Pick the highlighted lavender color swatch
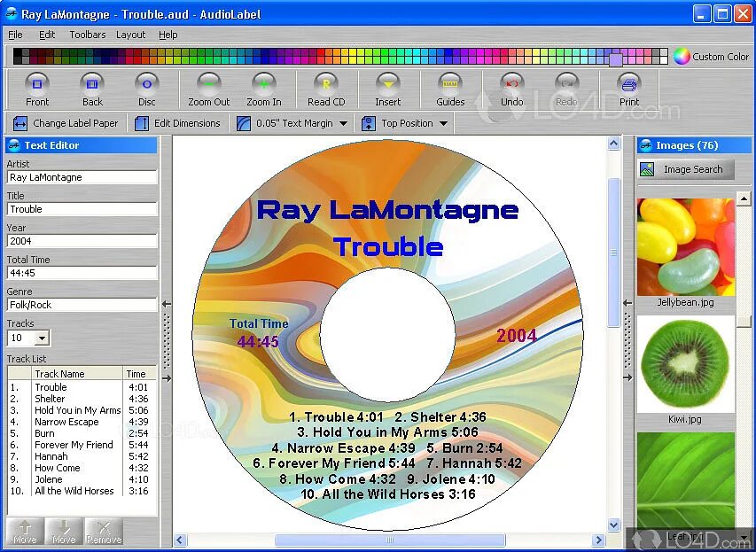This screenshot has width=756, height=552. pyautogui.click(x=616, y=59)
